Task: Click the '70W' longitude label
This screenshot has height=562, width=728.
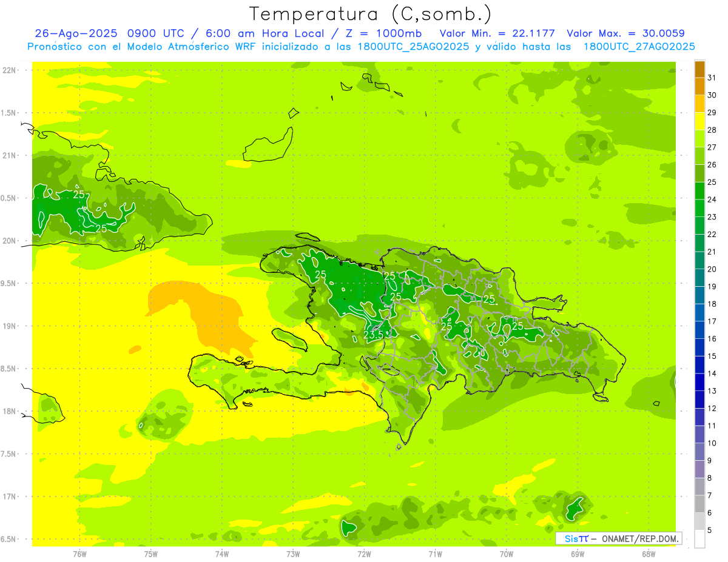Action: pyautogui.click(x=507, y=554)
